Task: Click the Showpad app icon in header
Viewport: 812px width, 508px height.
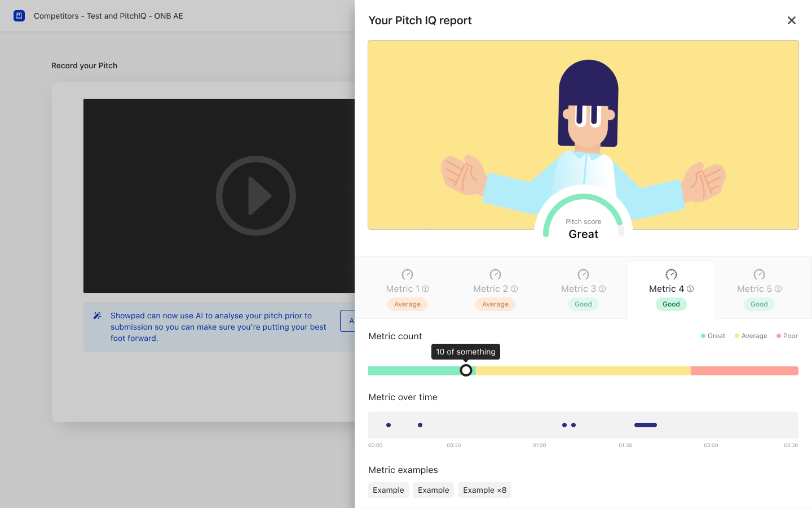Action: click(x=19, y=16)
